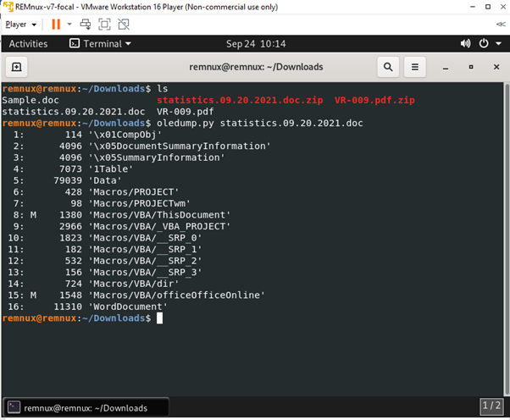Click the VR-009.pdf filename in listing
Viewport: 510px width, 420px height.
[185, 112]
